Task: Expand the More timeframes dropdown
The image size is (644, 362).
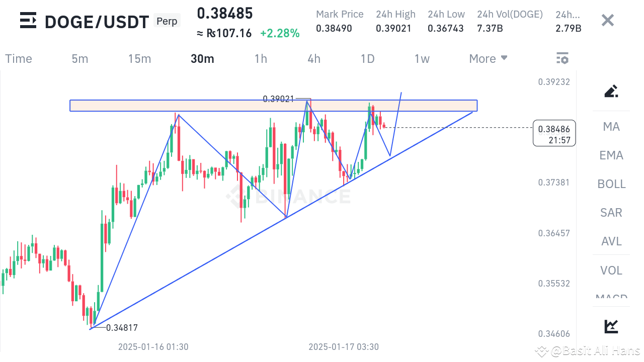Action: pyautogui.click(x=488, y=58)
